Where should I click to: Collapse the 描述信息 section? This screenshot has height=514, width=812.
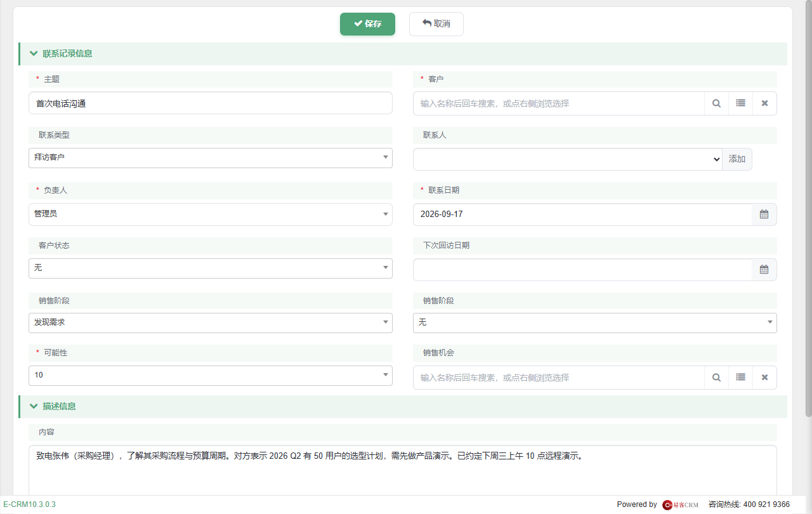click(34, 406)
